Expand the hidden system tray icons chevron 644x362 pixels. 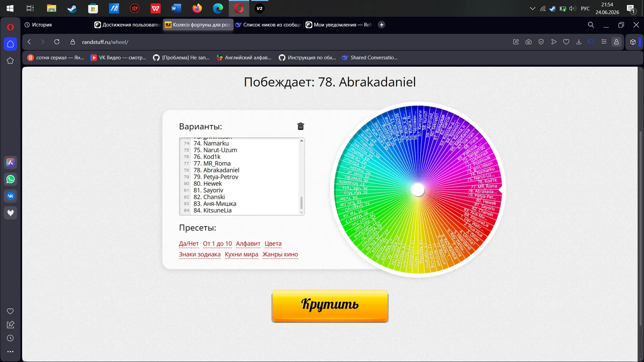point(532,8)
